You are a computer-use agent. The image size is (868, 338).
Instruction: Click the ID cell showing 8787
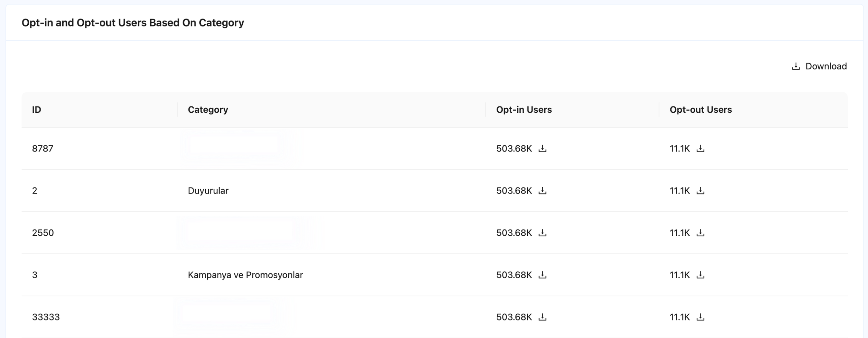click(x=43, y=148)
